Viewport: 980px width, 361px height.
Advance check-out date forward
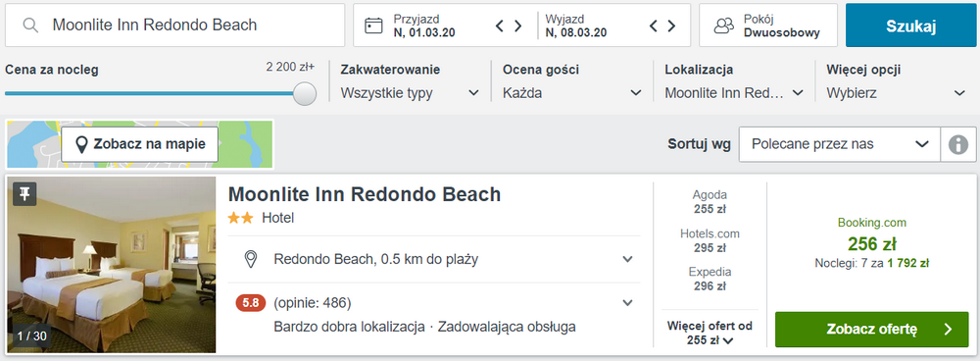672,26
